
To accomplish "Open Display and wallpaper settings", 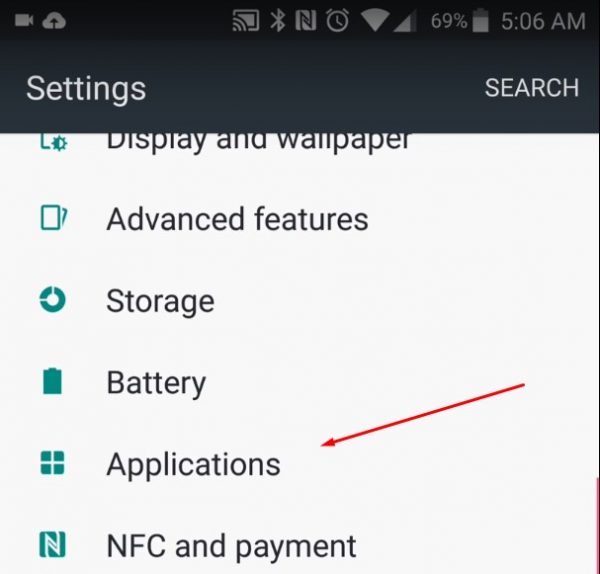I will point(300,144).
